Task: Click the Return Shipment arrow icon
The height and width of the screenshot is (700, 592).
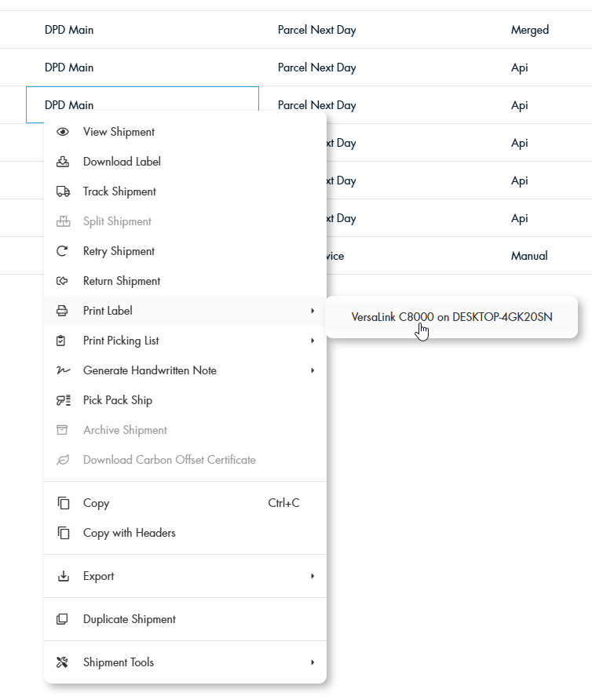Action: pos(63,281)
